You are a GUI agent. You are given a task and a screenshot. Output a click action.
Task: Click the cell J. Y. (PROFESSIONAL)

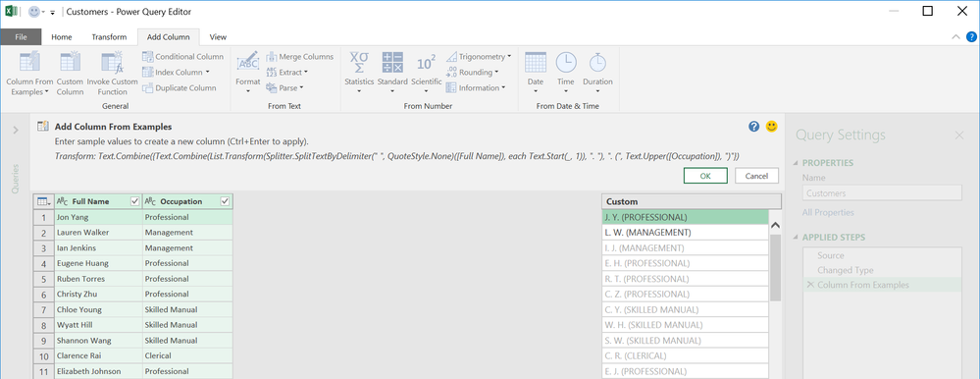pyautogui.click(x=685, y=217)
